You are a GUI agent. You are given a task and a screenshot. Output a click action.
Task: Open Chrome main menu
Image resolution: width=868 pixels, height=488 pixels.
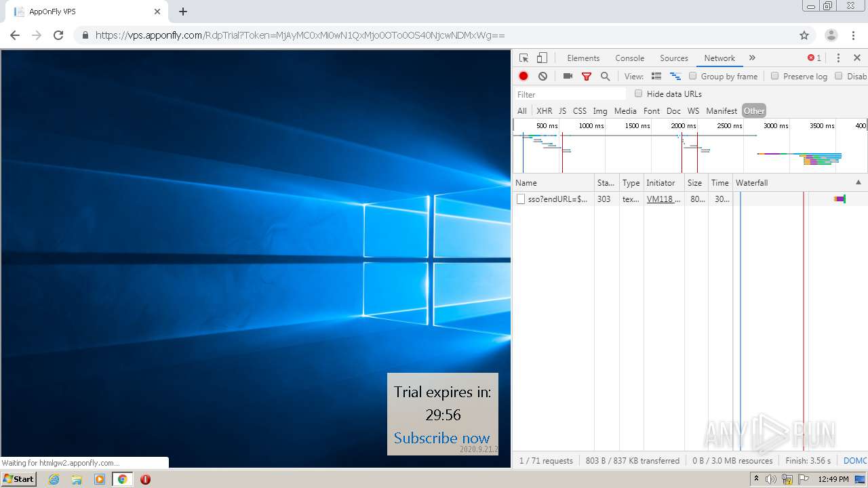click(853, 35)
